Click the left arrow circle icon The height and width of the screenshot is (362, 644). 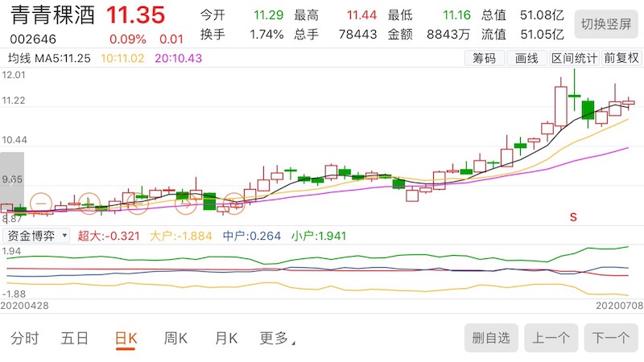point(137,204)
